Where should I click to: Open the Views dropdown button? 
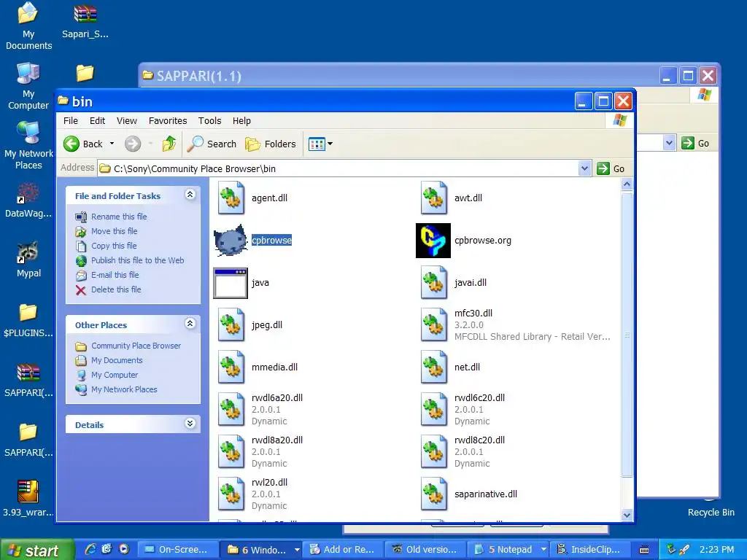pyautogui.click(x=320, y=144)
